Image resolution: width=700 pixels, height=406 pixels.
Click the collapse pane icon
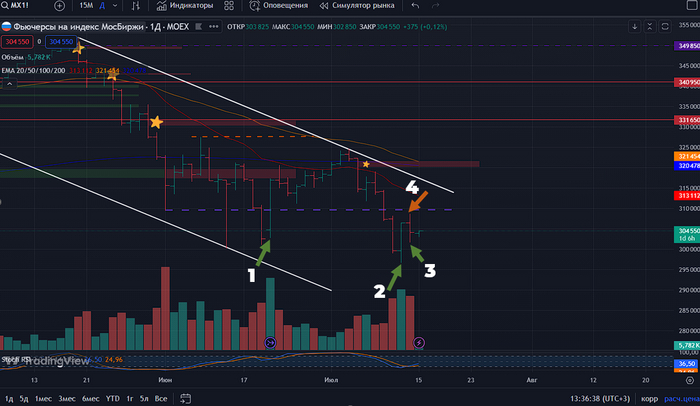[650, 26]
